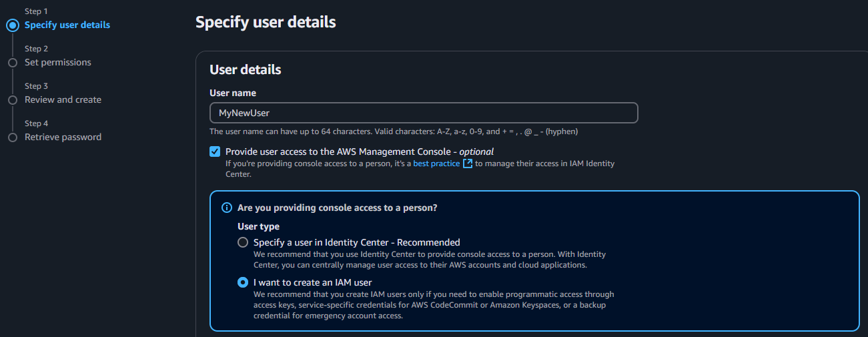This screenshot has height=337, width=868.
Task: Open the Review and create step label
Action: 63,100
